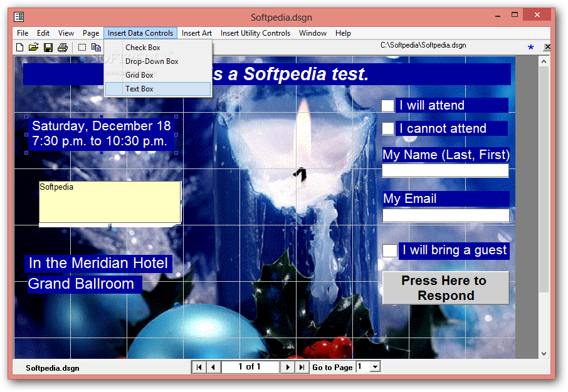Open the Page menu
Screen dimensions: 568x392
click(90, 33)
